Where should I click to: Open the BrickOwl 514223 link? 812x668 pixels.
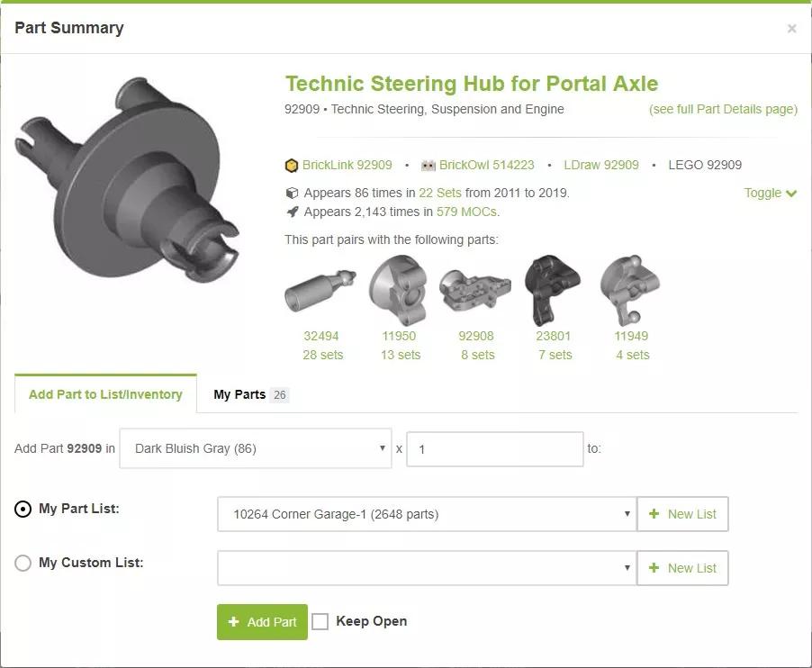pyautogui.click(x=486, y=165)
